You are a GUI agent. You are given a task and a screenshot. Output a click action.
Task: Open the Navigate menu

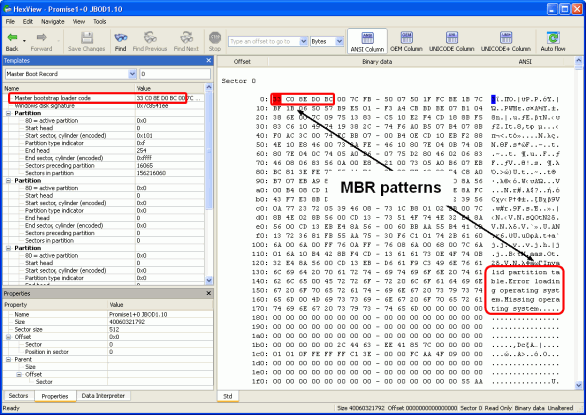pos(53,22)
